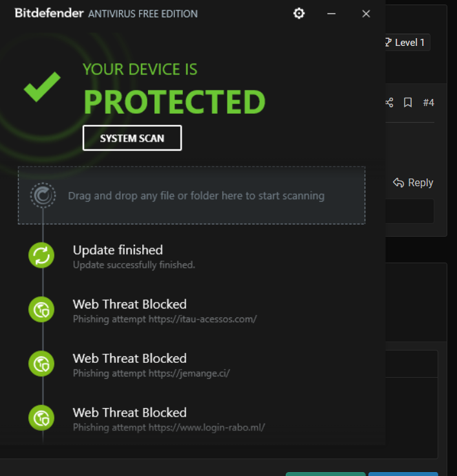Close the Bitdefender window
Image resolution: width=457 pixels, height=476 pixels.
pyautogui.click(x=366, y=14)
